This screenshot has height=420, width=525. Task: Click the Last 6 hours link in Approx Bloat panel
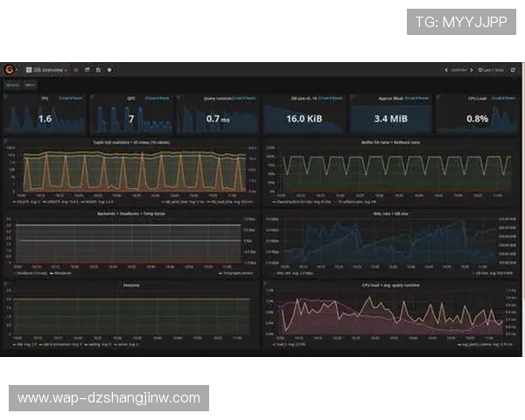[416, 98]
